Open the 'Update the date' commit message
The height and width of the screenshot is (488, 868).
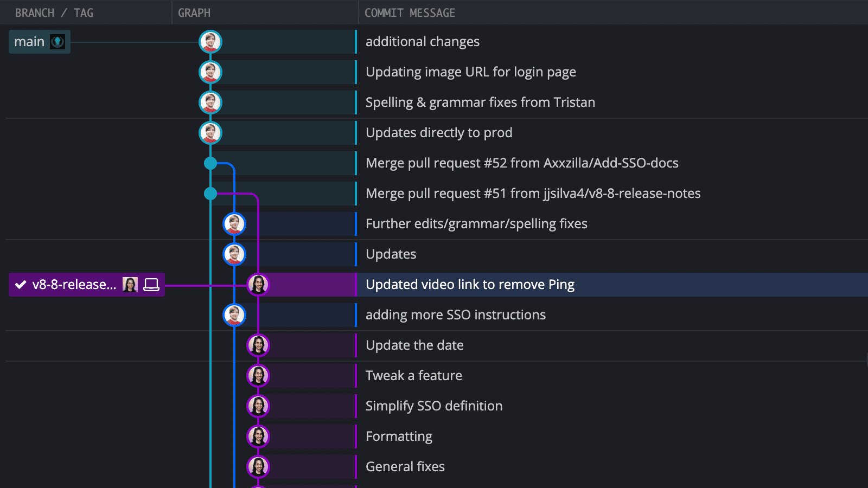click(414, 345)
